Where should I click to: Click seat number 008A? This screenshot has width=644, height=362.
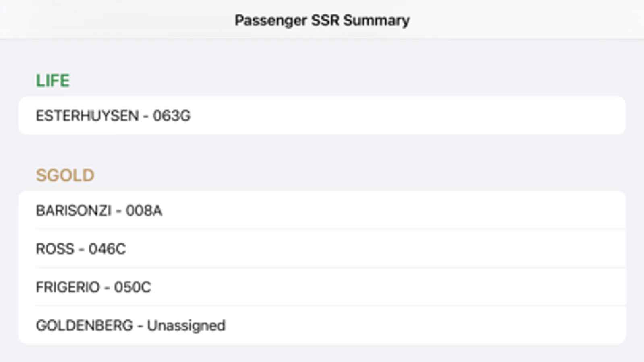[144, 210]
